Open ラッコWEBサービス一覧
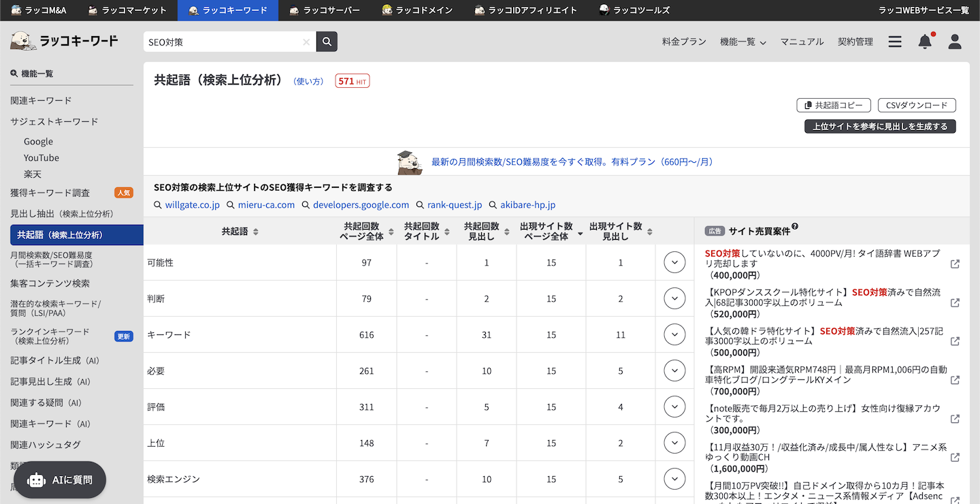Viewport: 980px width, 504px height. 924,10
